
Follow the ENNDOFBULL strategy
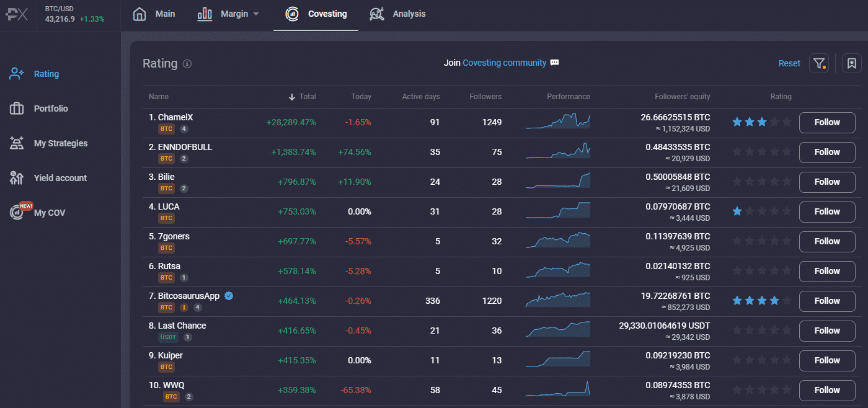click(826, 152)
